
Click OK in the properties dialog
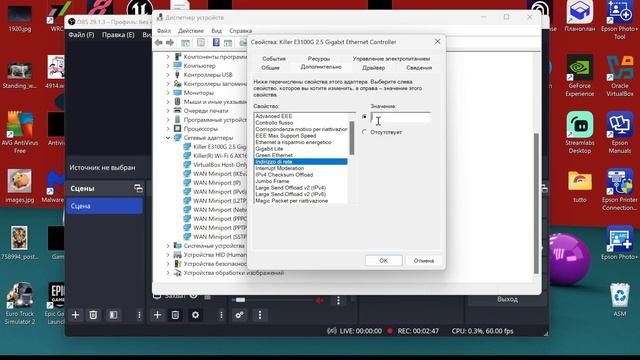[383, 260]
